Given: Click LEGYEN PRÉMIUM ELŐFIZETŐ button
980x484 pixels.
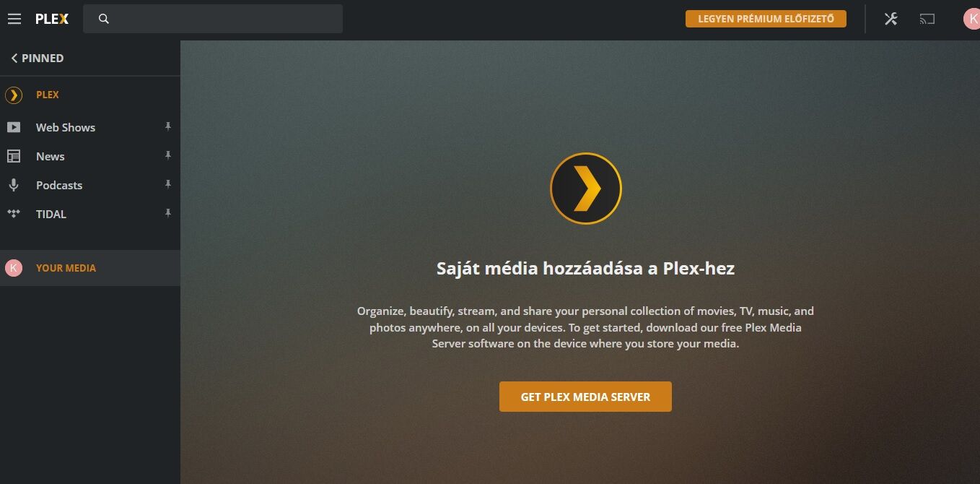Looking at the screenshot, I should [766, 19].
